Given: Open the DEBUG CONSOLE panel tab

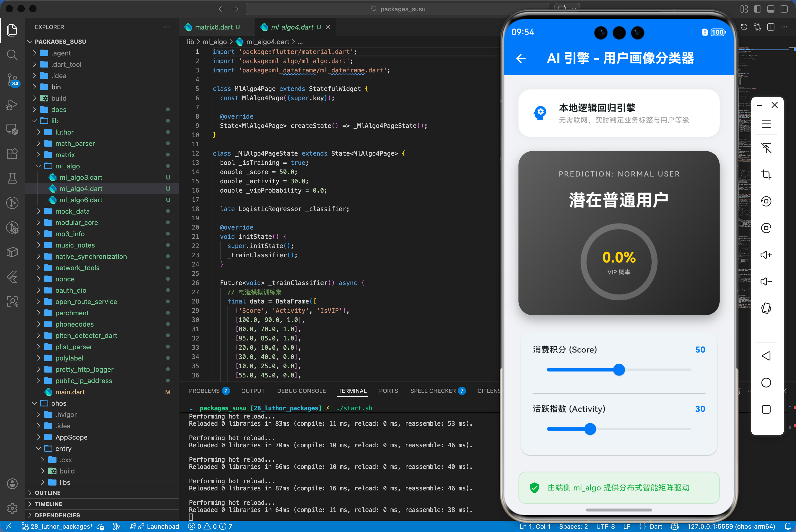Looking at the screenshot, I should [x=301, y=391].
